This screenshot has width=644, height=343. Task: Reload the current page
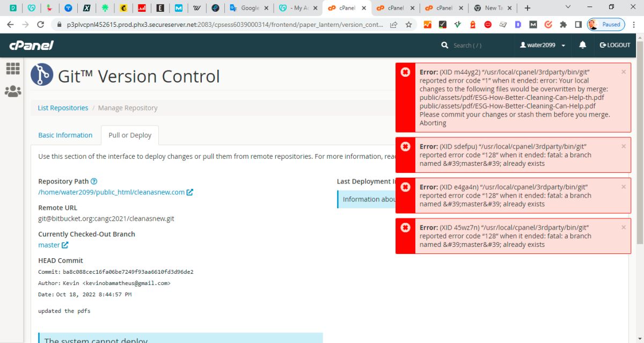click(41, 25)
